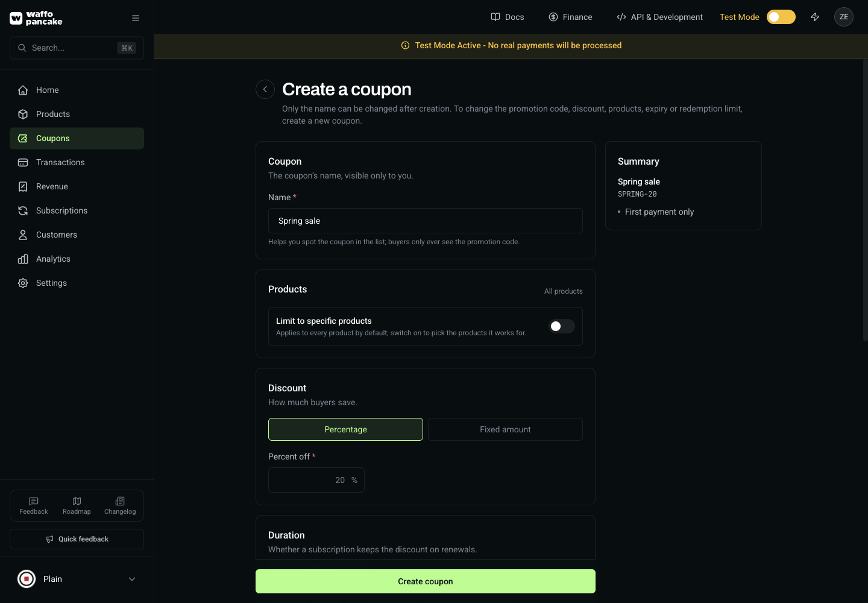This screenshot has width=868, height=603.
Task: Choose the Fixed amount discount type
Action: (x=505, y=429)
